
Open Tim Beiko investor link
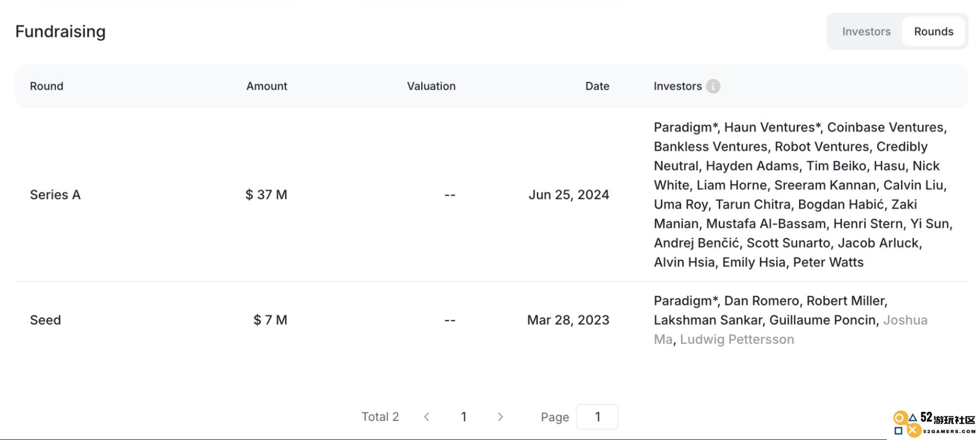[836, 166]
